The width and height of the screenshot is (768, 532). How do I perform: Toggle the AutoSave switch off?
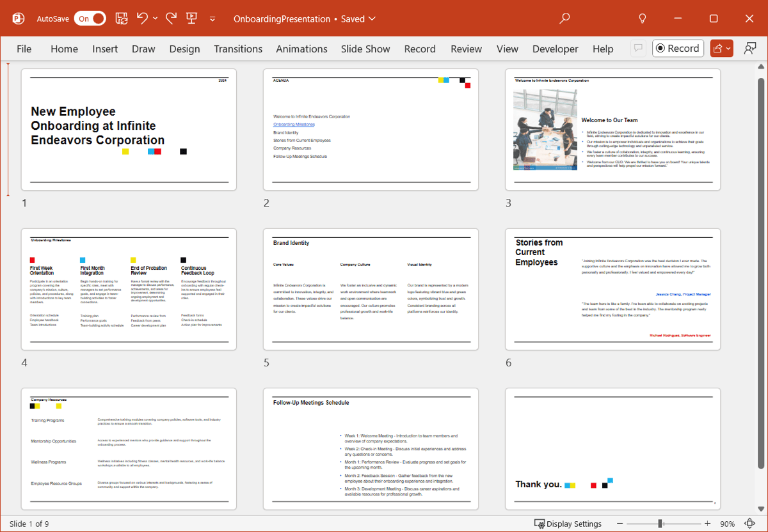click(x=90, y=19)
